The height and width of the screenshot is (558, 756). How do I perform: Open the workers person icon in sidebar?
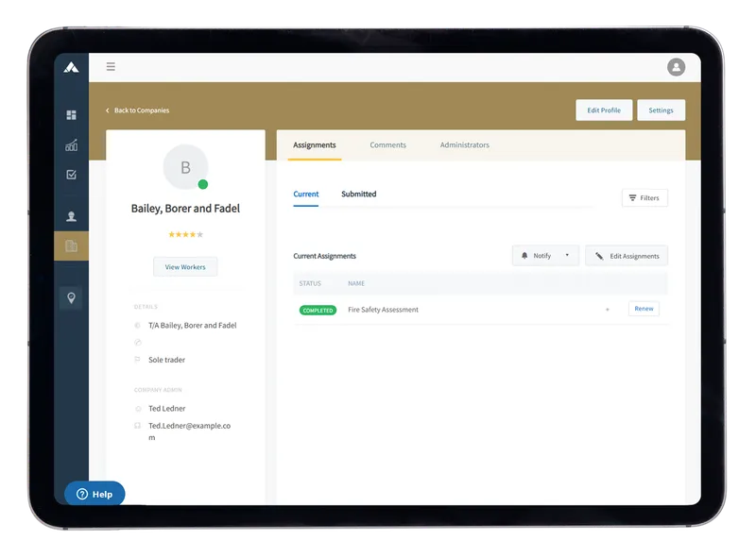click(71, 216)
